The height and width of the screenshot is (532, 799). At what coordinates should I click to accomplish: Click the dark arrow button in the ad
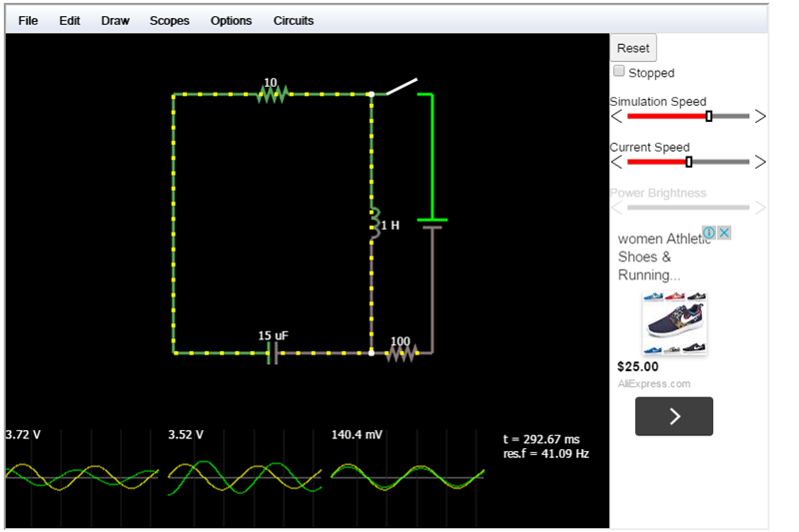(x=674, y=416)
